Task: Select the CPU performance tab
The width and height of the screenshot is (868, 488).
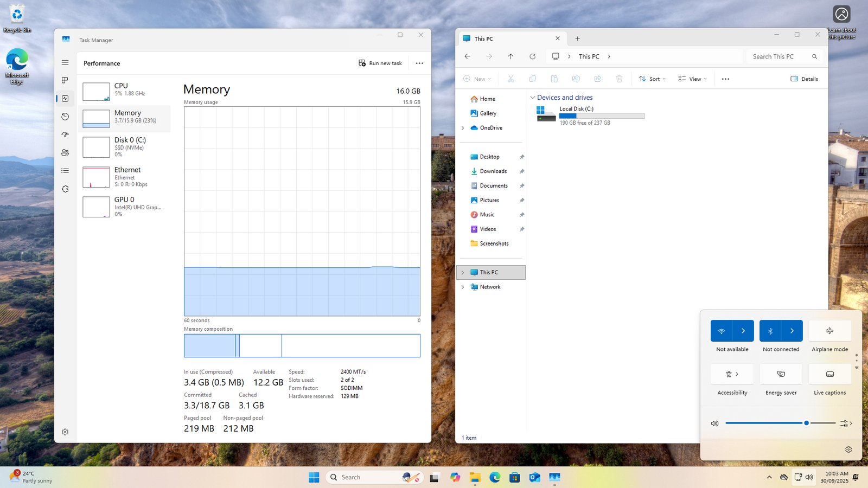Action: pyautogui.click(x=126, y=90)
